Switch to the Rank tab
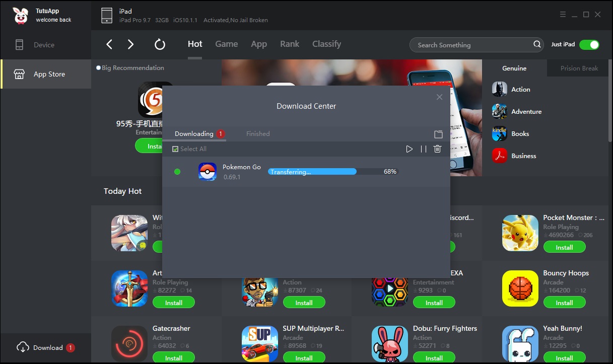Screen dimensions: 613x364 pyautogui.click(x=290, y=44)
